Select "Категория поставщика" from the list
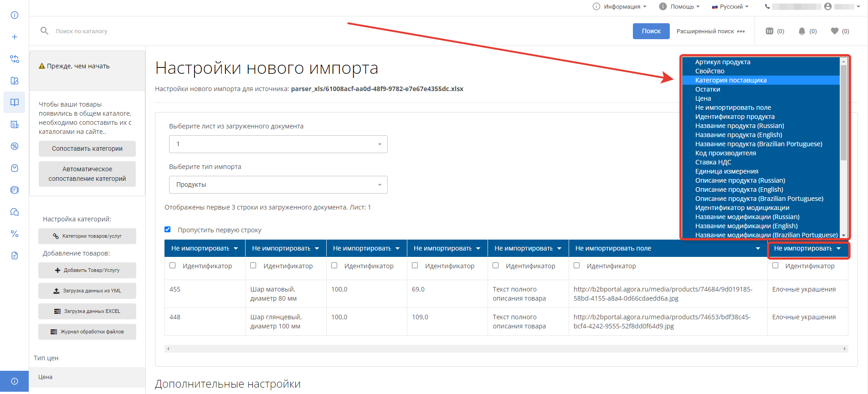This screenshot has height=394, width=868. pos(730,80)
